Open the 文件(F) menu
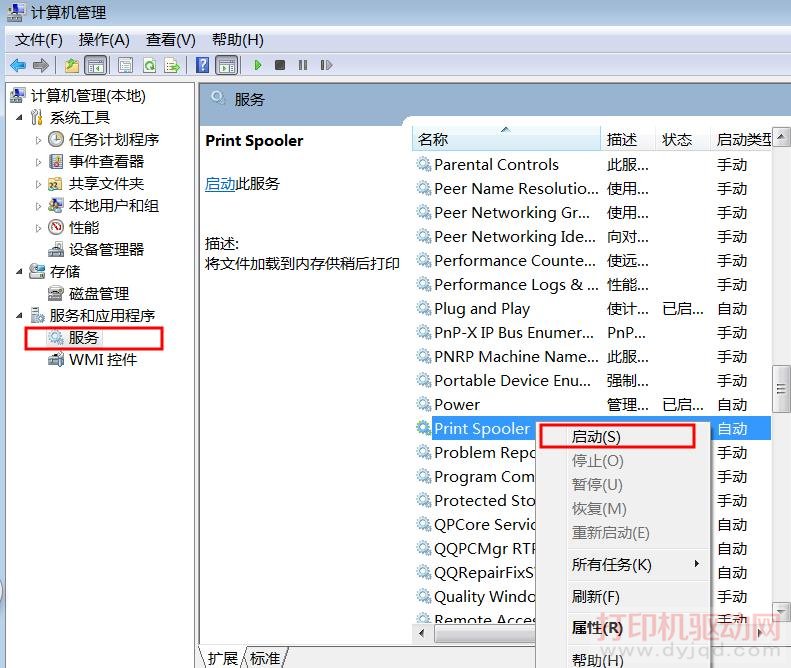Screen dimensions: 791x668 tap(39, 39)
